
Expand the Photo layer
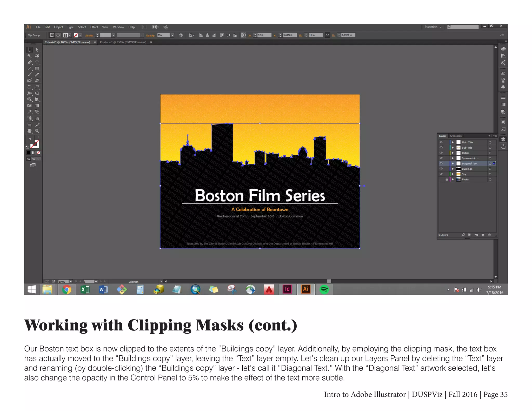[x=453, y=179]
